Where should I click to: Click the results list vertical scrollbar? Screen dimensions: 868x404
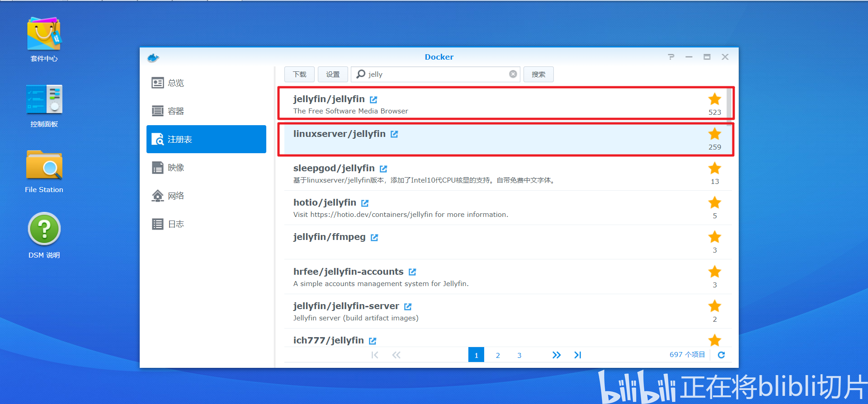point(729,107)
